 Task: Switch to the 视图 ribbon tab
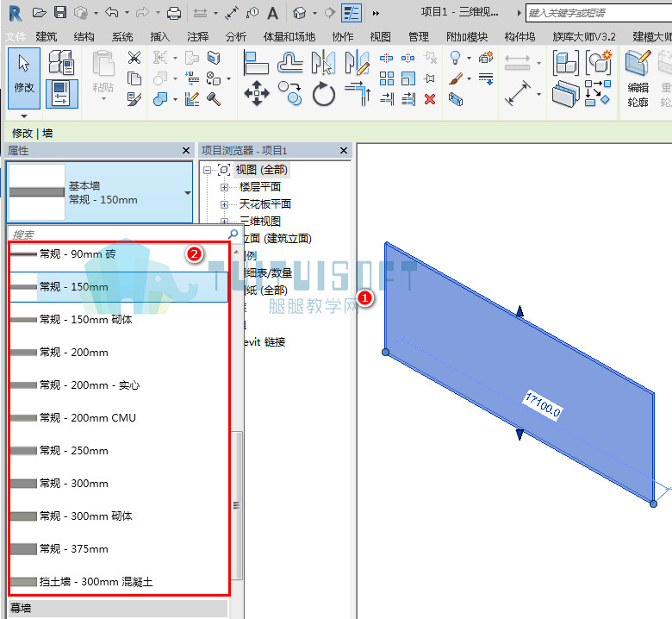tap(381, 37)
